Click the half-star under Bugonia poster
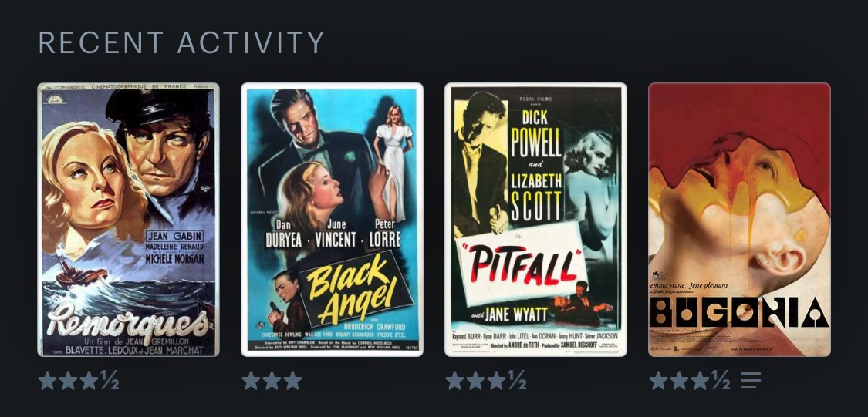 pos(721,381)
